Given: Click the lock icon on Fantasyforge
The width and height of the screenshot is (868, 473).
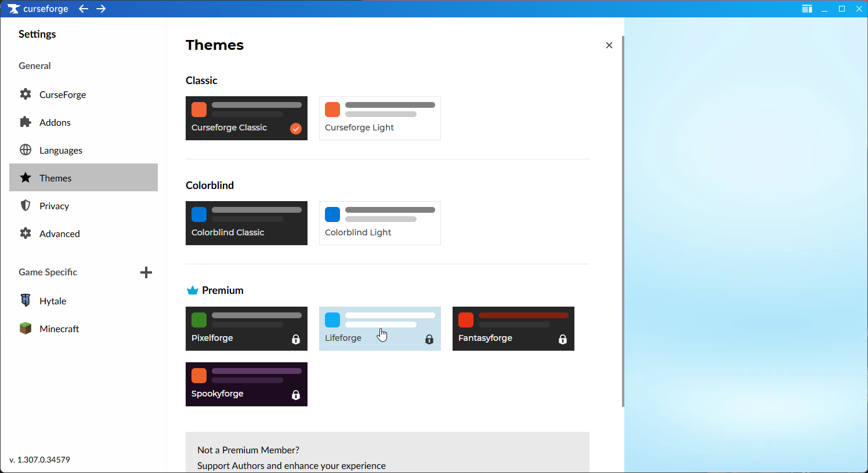Looking at the screenshot, I should click(x=563, y=339).
